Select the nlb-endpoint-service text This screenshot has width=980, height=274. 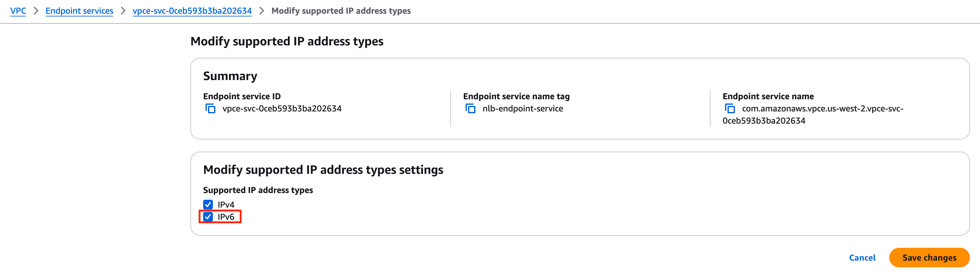pos(523,109)
